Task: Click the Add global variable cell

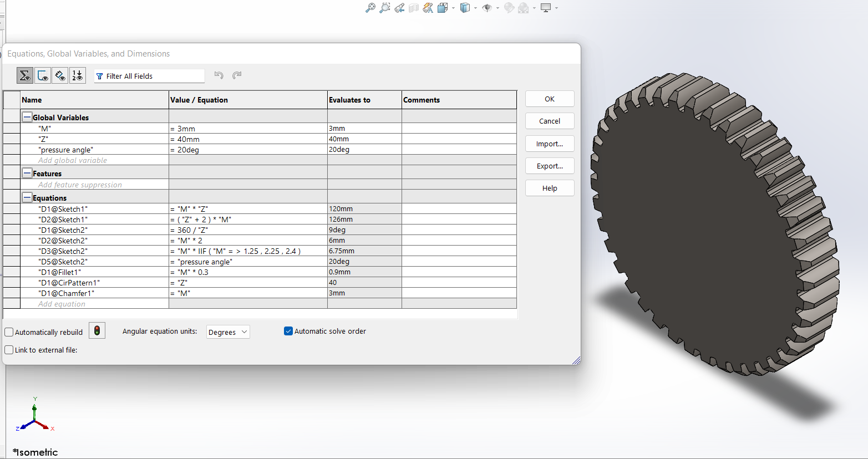Action: (x=94, y=160)
